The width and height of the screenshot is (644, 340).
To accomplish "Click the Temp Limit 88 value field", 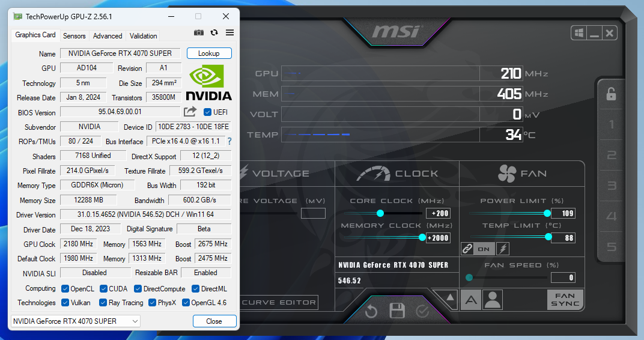I will 563,238.
